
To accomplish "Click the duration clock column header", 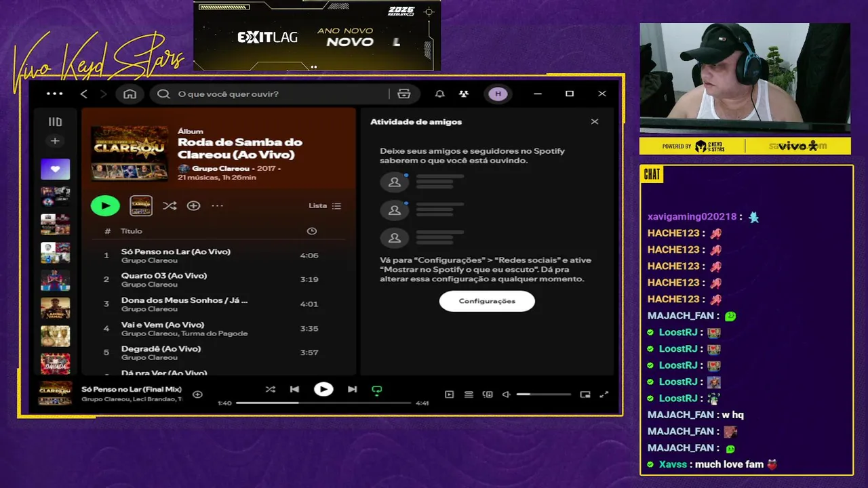I will coord(312,231).
